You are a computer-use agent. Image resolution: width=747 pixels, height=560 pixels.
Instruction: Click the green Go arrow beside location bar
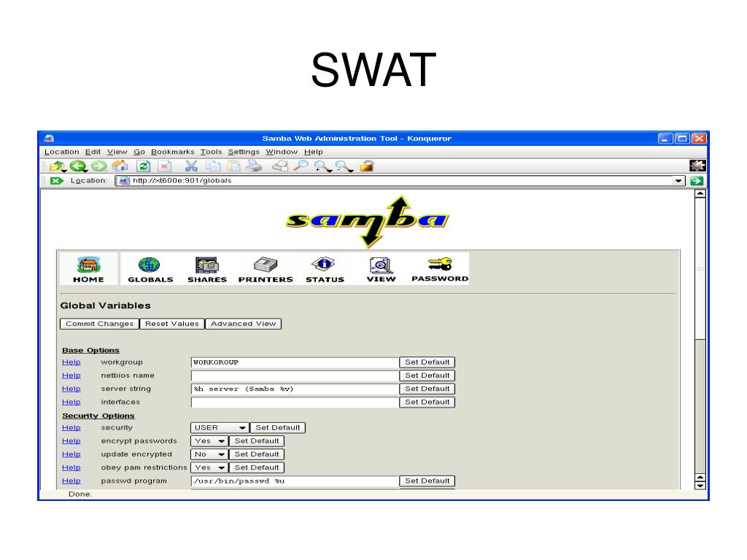[x=697, y=181]
